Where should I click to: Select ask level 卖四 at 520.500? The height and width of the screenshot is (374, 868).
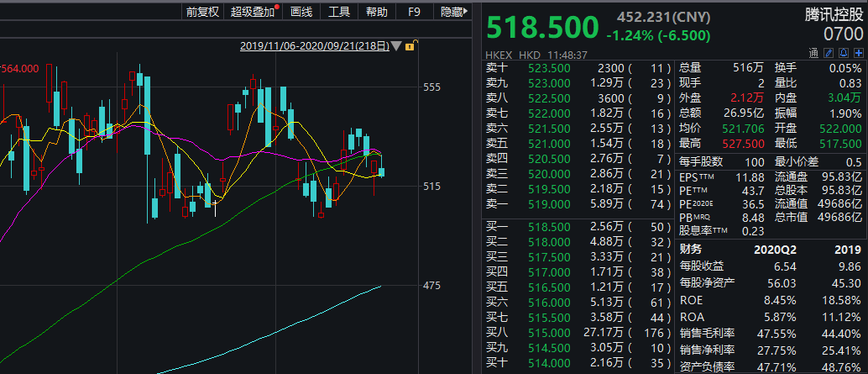tap(578, 159)
